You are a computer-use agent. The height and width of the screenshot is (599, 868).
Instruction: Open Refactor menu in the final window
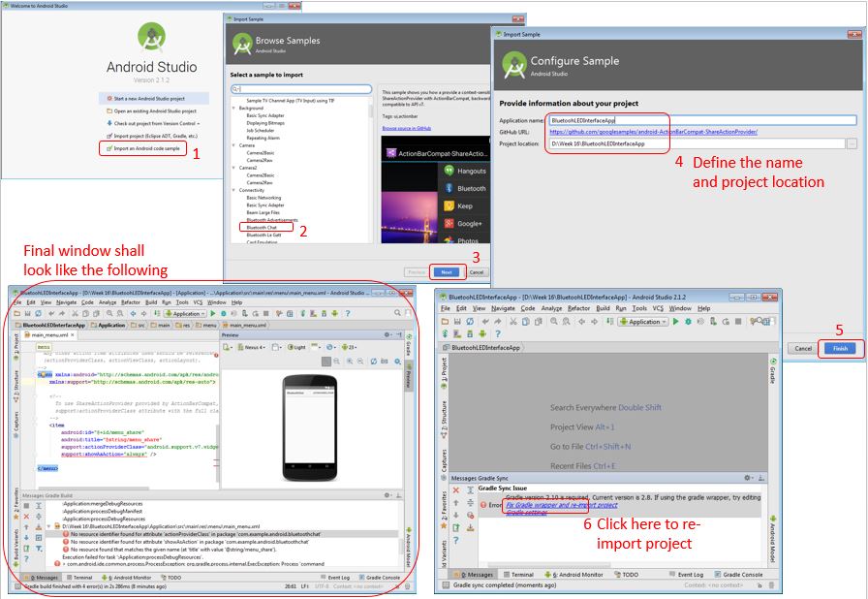(x=131, y=302)
